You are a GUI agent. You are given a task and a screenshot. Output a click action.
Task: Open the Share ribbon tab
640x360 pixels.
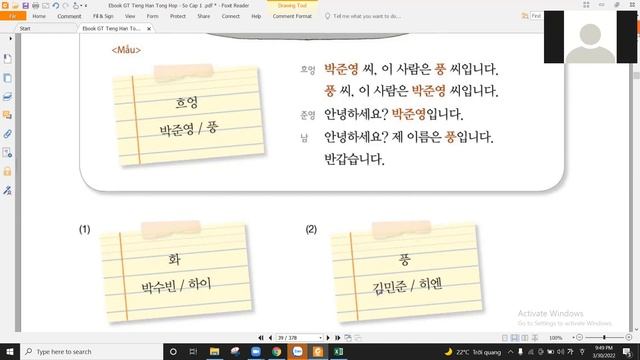pyautogui.click(x=203, y=16)
